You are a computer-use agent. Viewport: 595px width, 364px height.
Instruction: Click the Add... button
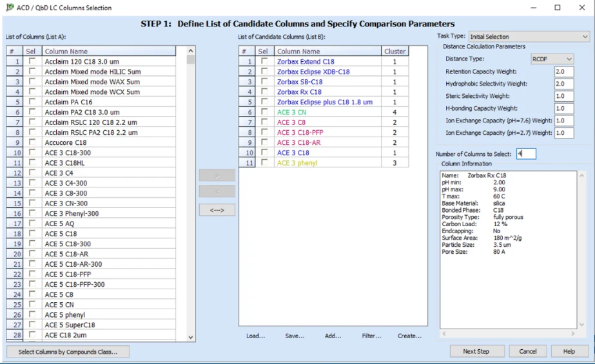[x=333, y=336]
